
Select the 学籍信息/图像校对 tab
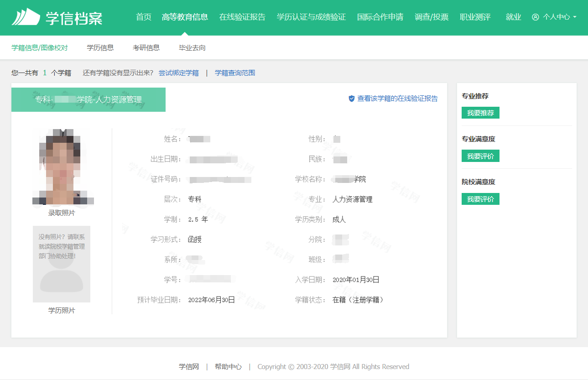point(40,47)
